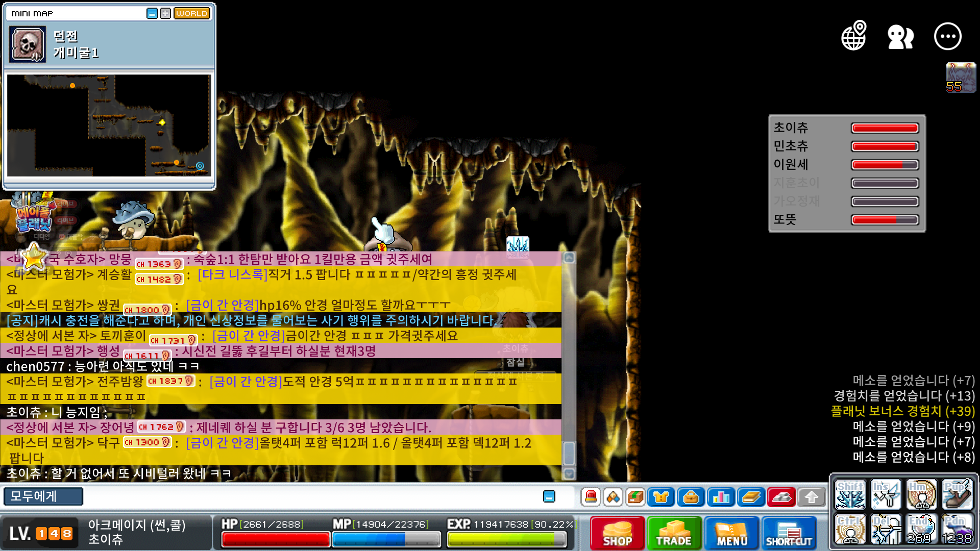Open the skill book icon
Screen dimensions: 980x551
pyautogui.click(x=751, y=496)
